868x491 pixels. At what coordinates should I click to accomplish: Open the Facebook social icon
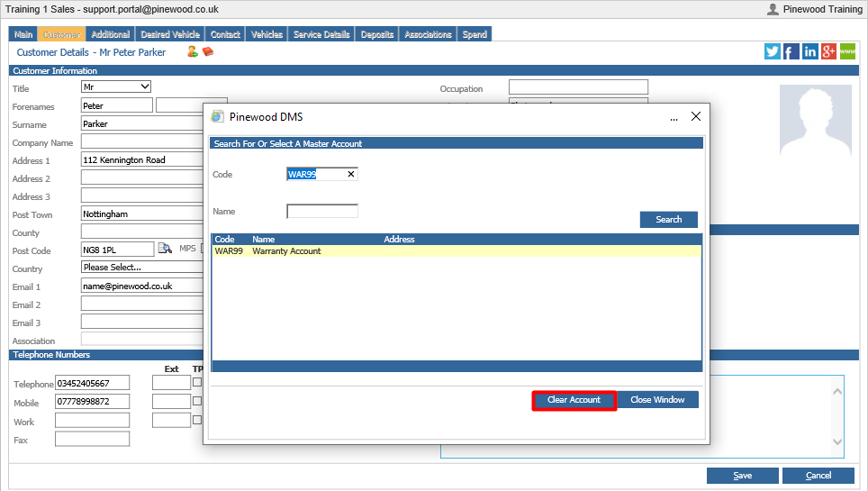[x=791, y=51]
